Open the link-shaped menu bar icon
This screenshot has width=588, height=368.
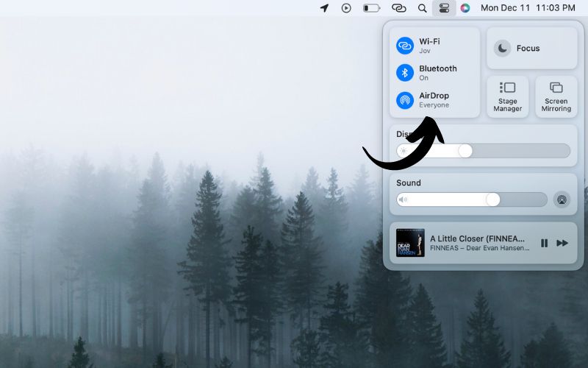tap(398, 8)
